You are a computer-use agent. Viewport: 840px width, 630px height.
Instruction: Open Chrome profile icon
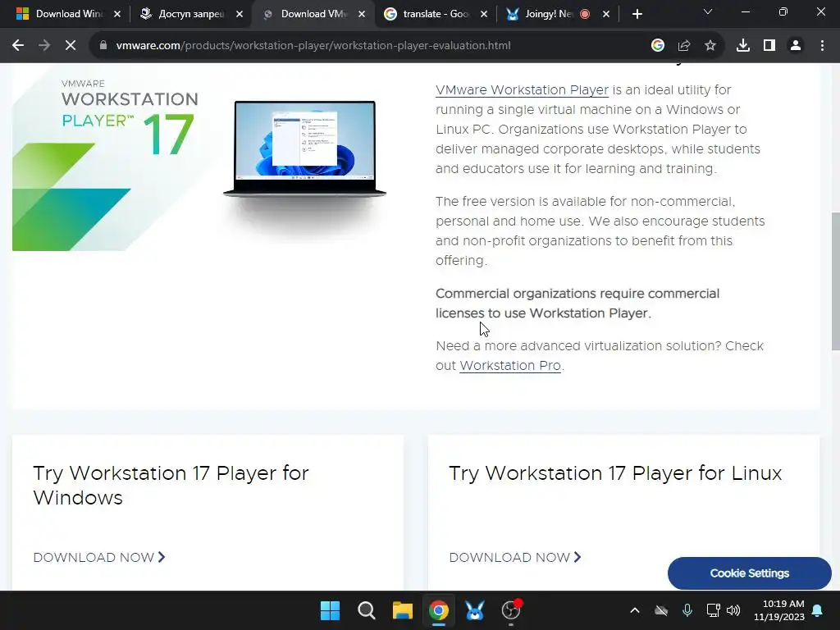point(796,46)
